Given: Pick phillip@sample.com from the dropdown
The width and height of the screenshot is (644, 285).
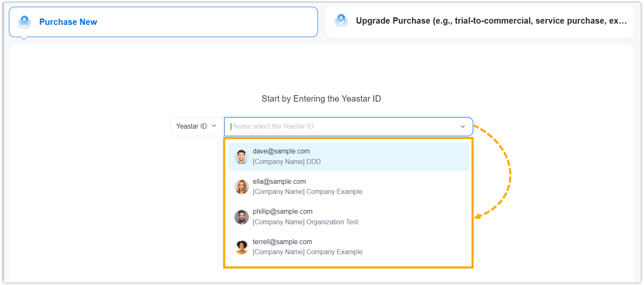Looking at the screenshot, I should [283, 211].
